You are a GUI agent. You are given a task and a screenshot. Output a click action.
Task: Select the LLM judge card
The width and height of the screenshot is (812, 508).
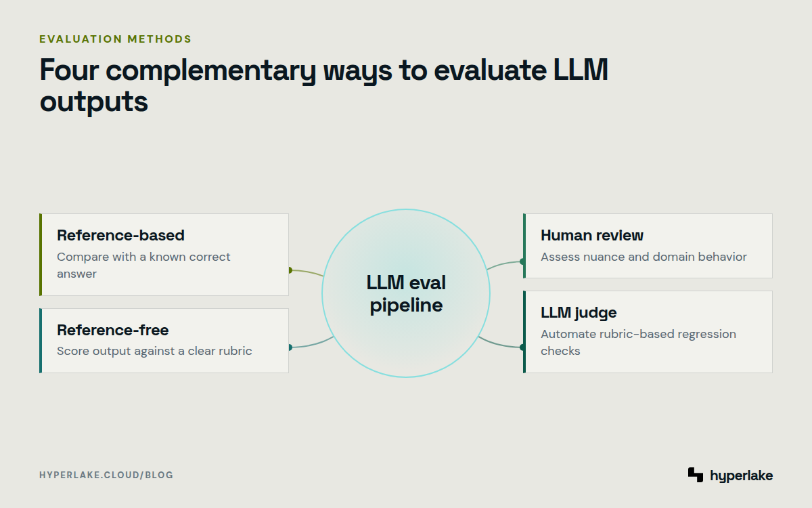(x=648, y=332)
